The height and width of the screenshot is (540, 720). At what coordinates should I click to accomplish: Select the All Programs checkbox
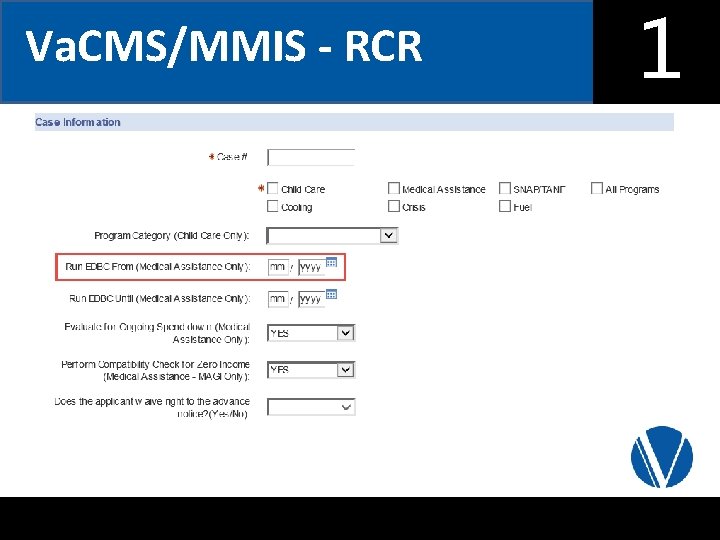(x=596, y=188)
